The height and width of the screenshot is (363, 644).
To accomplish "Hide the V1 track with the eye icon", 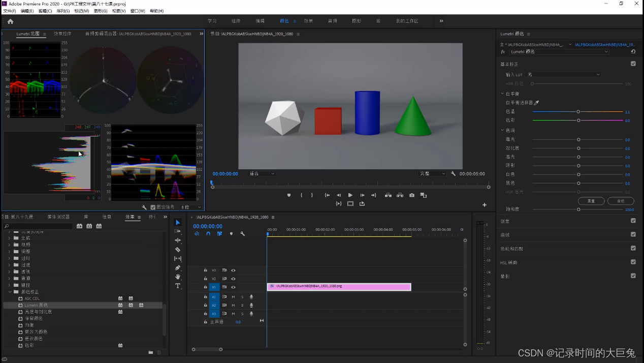I will point(233,287).
